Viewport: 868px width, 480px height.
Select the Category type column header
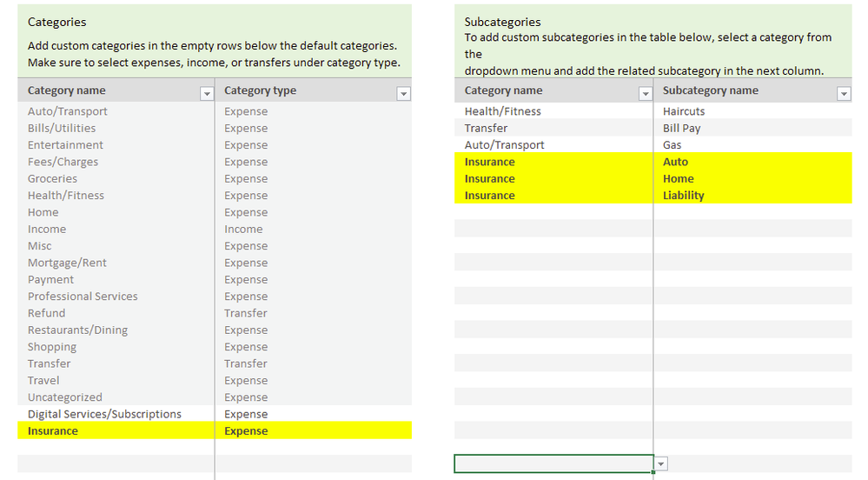point(314,90)
